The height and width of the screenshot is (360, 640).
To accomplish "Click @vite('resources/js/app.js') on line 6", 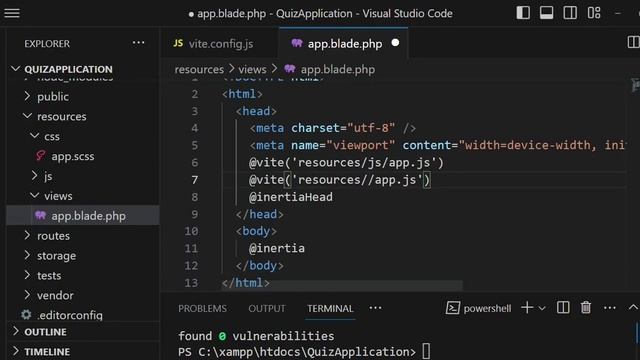I will click(346, 163).
